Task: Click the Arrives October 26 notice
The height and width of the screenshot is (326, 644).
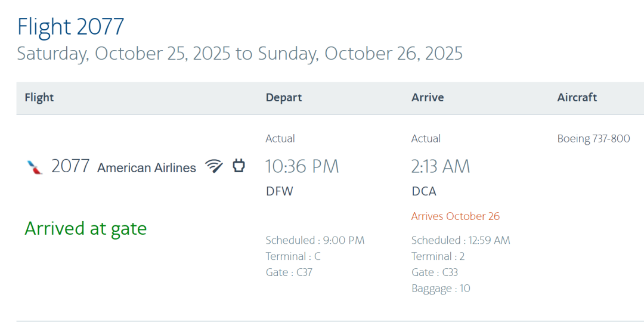Action: 456,216
